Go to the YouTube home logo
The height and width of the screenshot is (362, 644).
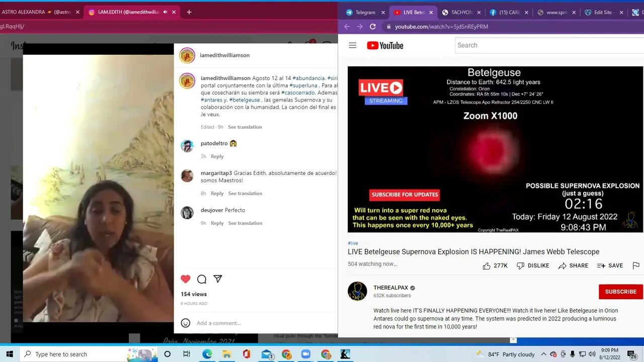coord(385,46)
